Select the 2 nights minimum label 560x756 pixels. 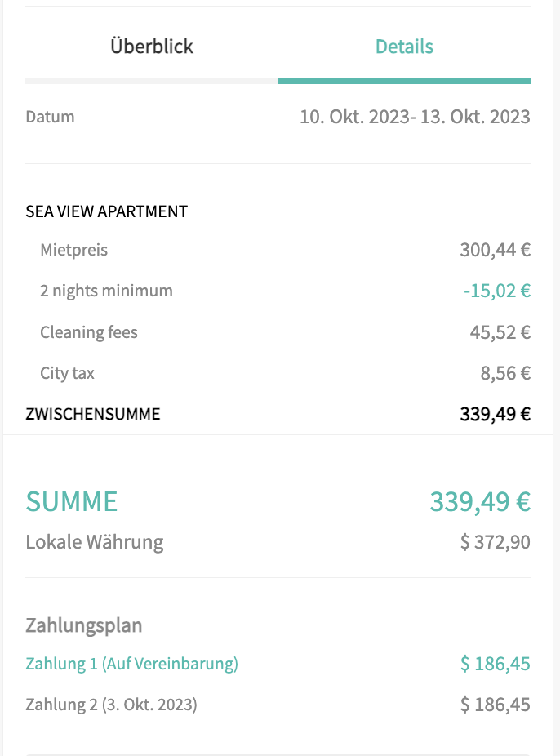coord(106,291)
